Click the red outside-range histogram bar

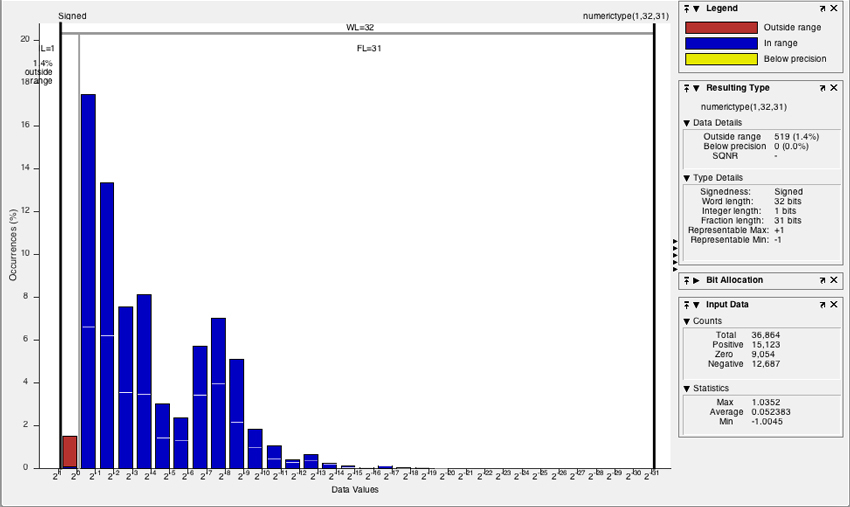[x=69, y=451]
